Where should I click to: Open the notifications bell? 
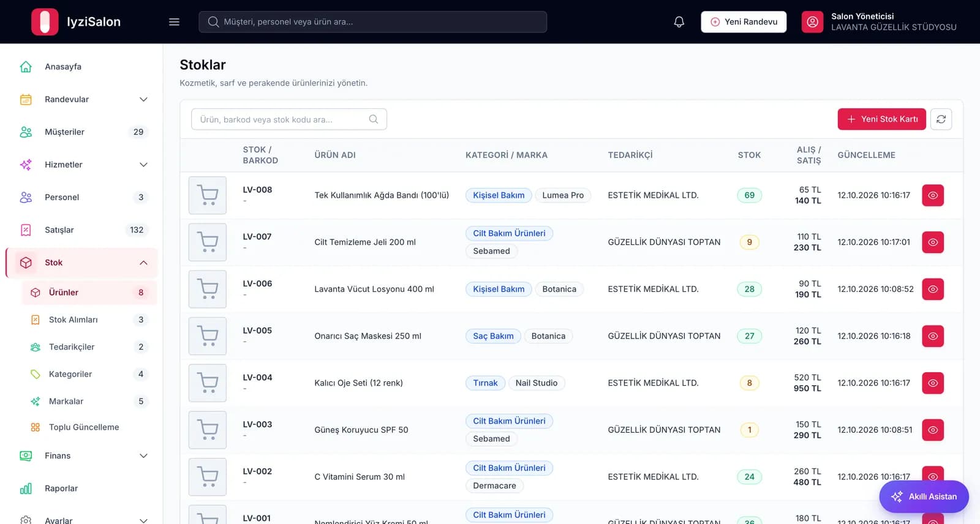pyautogui.click(x=679, y=22)
